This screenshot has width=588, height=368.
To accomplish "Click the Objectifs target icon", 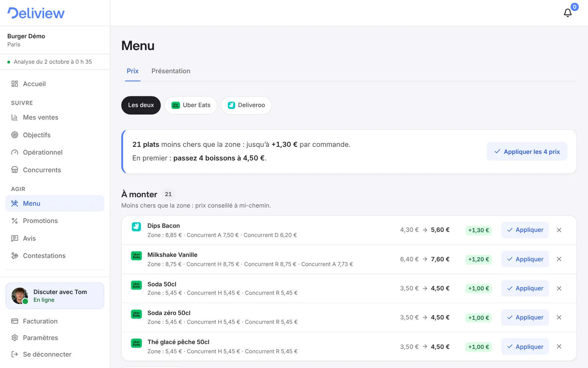I will click(15, 135).
